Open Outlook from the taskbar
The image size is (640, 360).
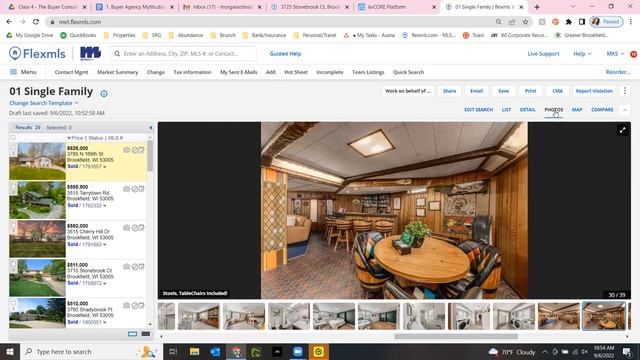[x=215, y=351]
